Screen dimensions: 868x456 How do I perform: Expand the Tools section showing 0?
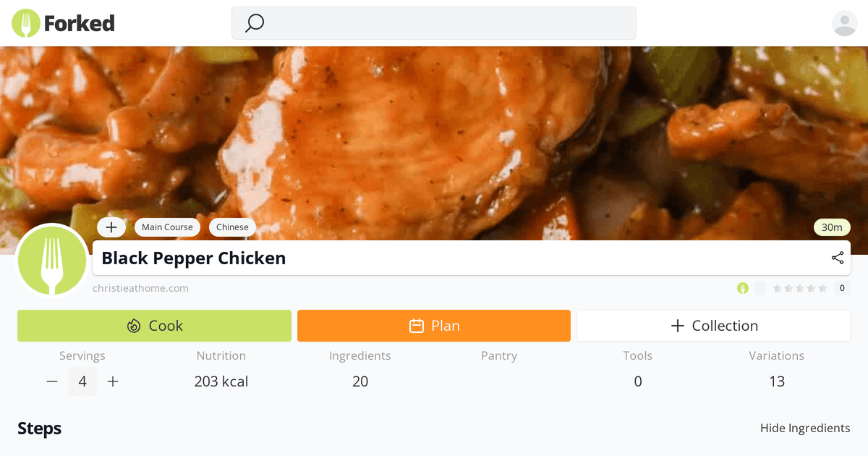pyautogui.click(x=637, y=369)
